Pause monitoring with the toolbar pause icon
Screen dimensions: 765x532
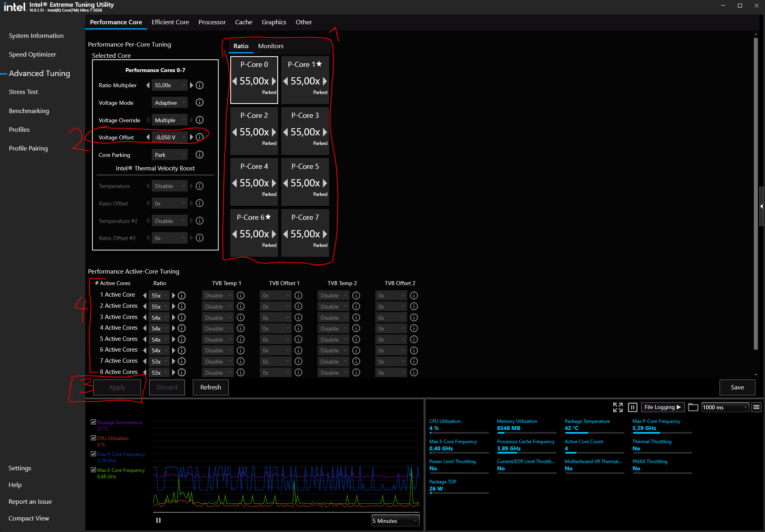(632, 407)
